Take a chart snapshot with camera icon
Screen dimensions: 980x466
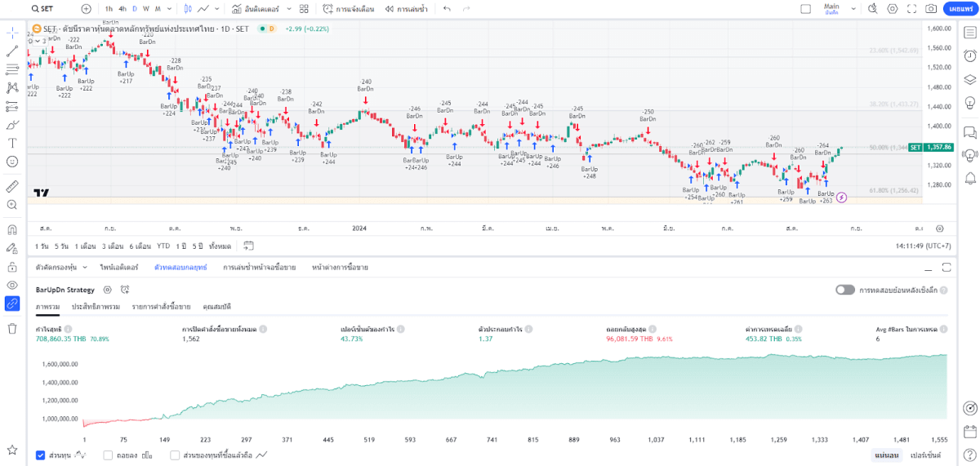931,9
